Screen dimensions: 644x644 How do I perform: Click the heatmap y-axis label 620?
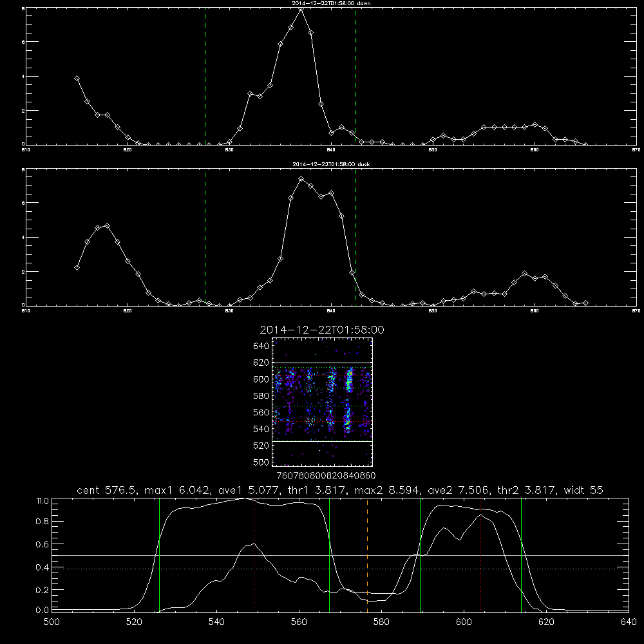261,363
